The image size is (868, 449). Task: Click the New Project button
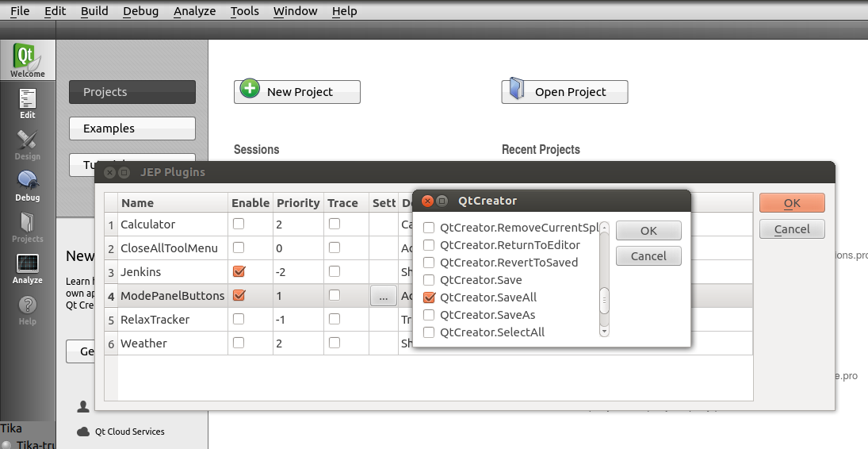tap(297, 92)
